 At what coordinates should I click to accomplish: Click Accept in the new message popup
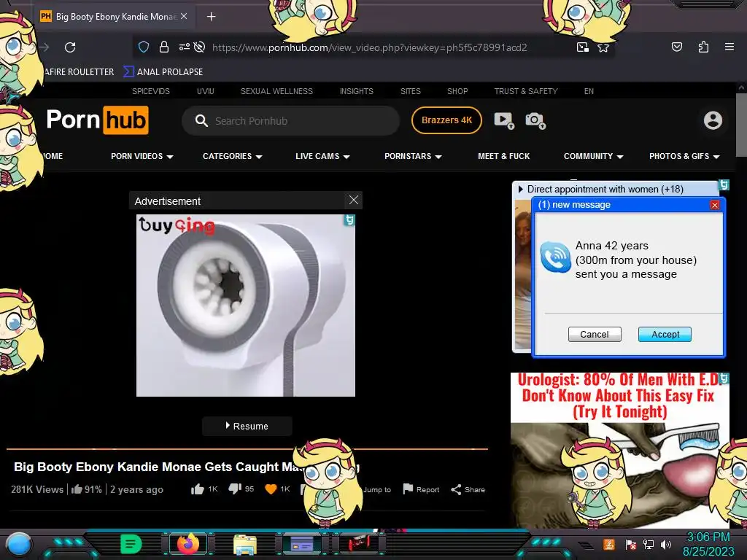tap(665, 334)
